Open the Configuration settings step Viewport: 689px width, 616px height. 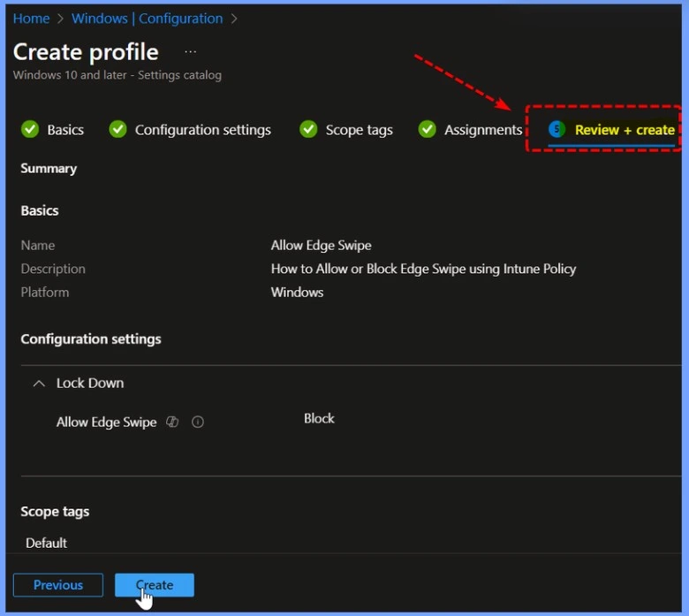[203, 130]
